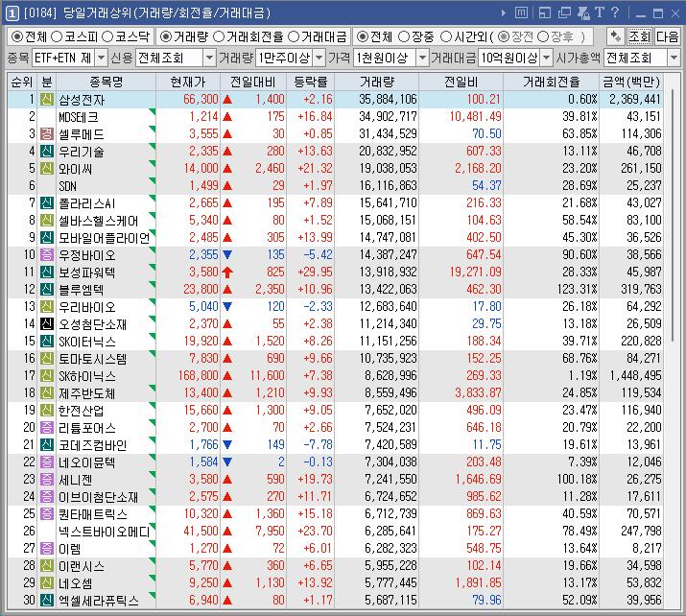Image resolution: width=686 pixels, height=616 pixels.
Task: Open the 거래대금 10억원이상 dropdown
Action: 547,58
